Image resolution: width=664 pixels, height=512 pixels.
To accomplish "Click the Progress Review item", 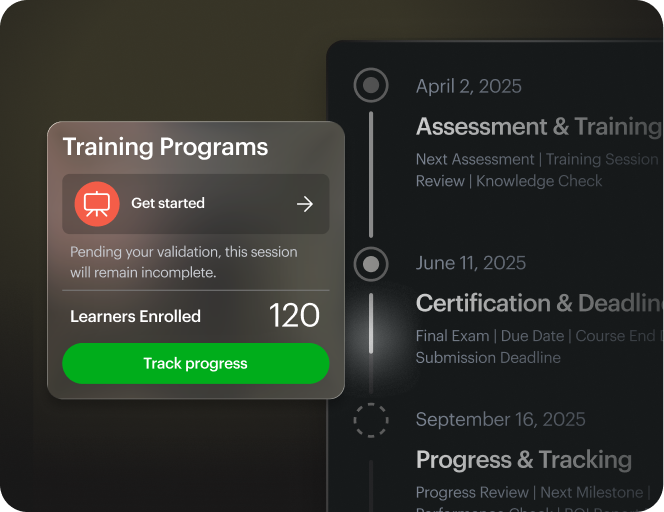I will (x=472, y=492).
